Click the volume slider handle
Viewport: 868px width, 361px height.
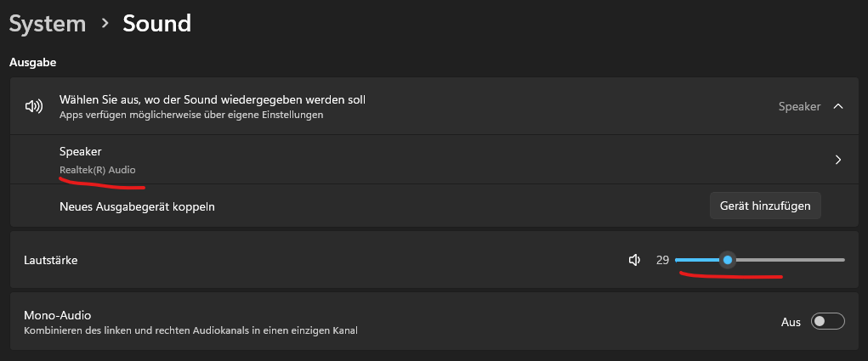coord(728,260)
